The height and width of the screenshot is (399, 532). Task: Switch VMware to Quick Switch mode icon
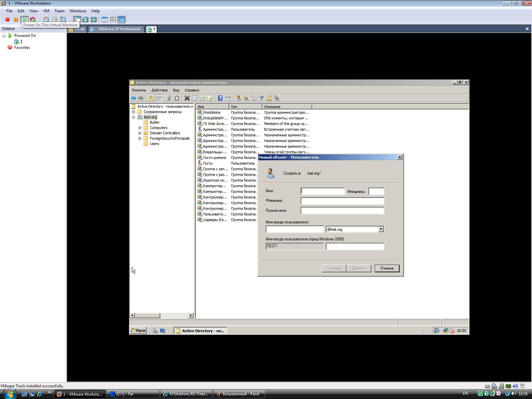pyautogui.click(x=85, y=20)
